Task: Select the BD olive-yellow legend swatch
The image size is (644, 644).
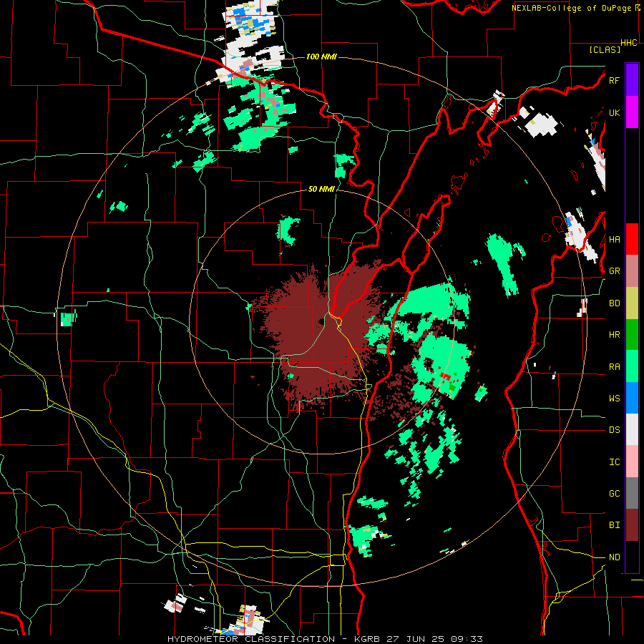Action: click(632, 303)
